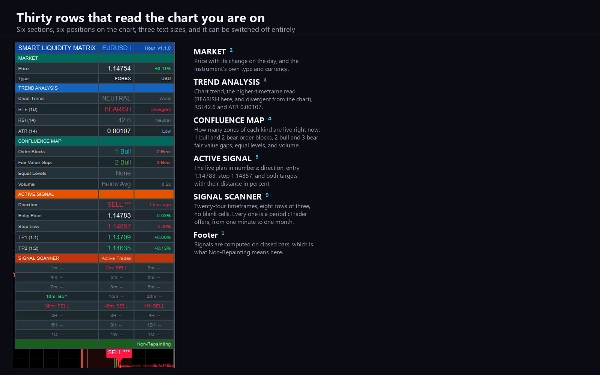Click the 'Thirty rows that read the chart' headline
The width and height of the screenshot is (600, 375).
[140, 18]
